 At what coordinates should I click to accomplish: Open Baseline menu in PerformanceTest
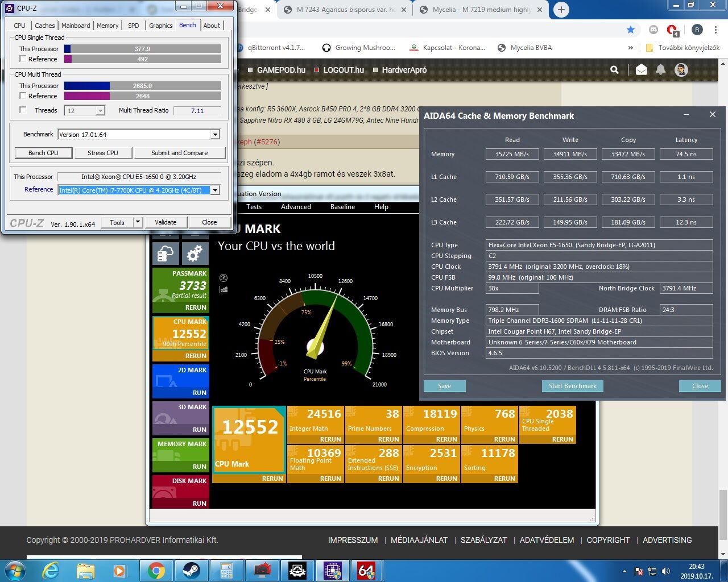click(x=342, y=207)
